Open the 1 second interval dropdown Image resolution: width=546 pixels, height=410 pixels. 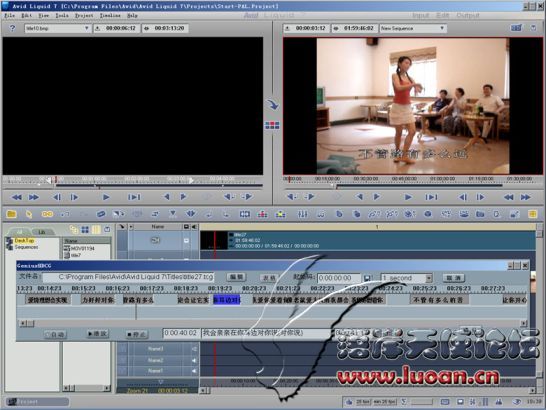tap(429, 278)
